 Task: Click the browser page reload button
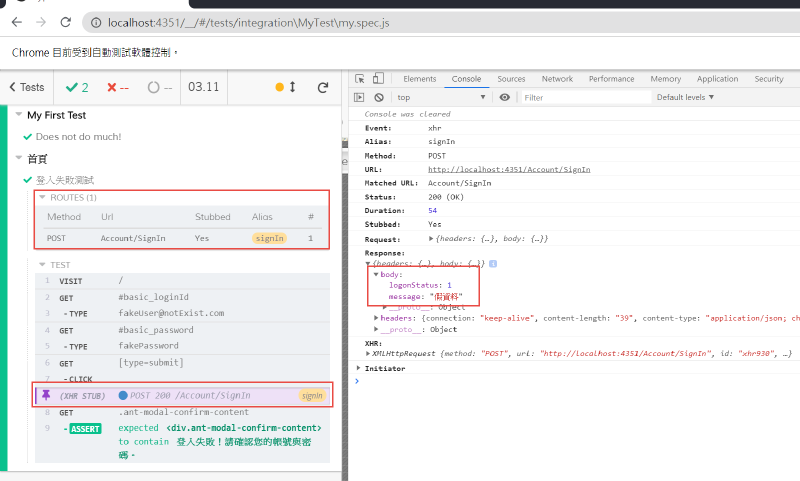[x=65, y=21]
